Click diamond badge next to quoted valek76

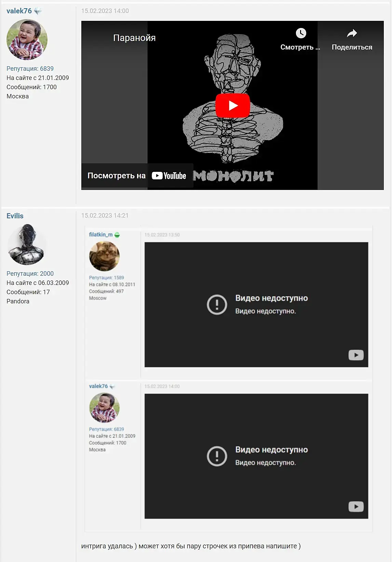[x=112, y=387]
